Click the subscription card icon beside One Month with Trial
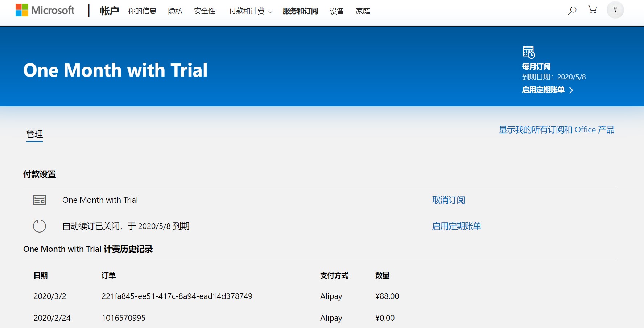 pyautogui.click(x=40, y=200)
